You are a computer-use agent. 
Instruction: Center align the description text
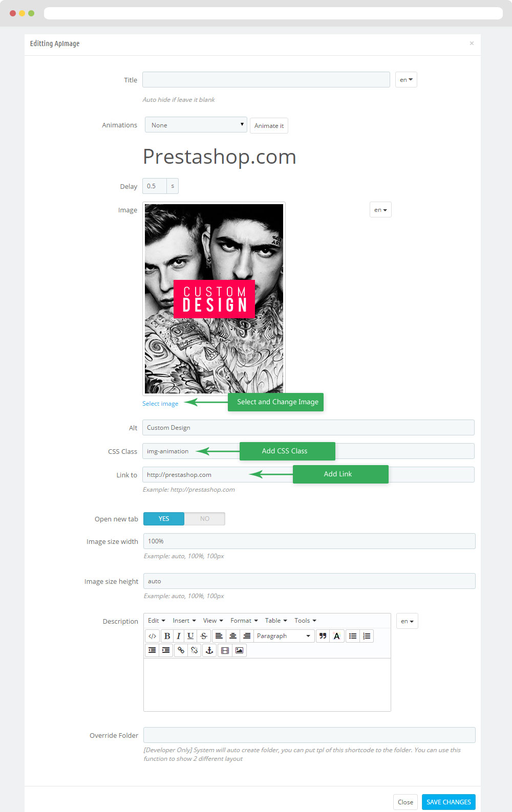(x=233, y=636)
